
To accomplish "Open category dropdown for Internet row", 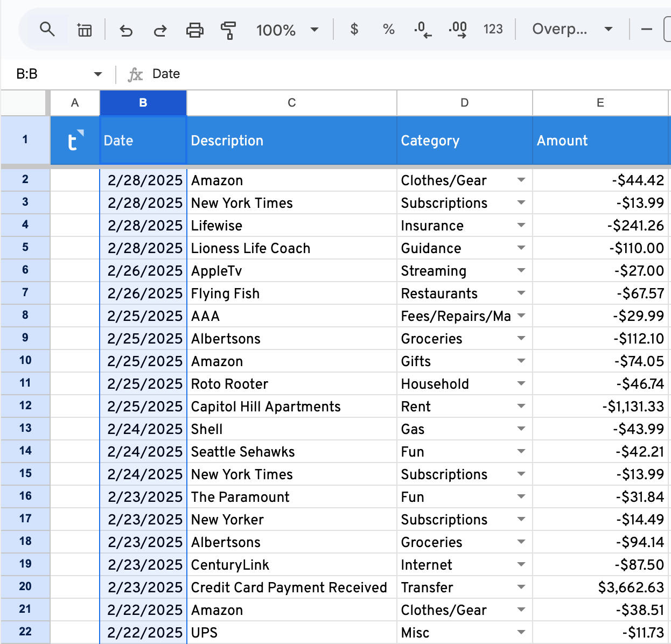I will (x=521, y=564).
